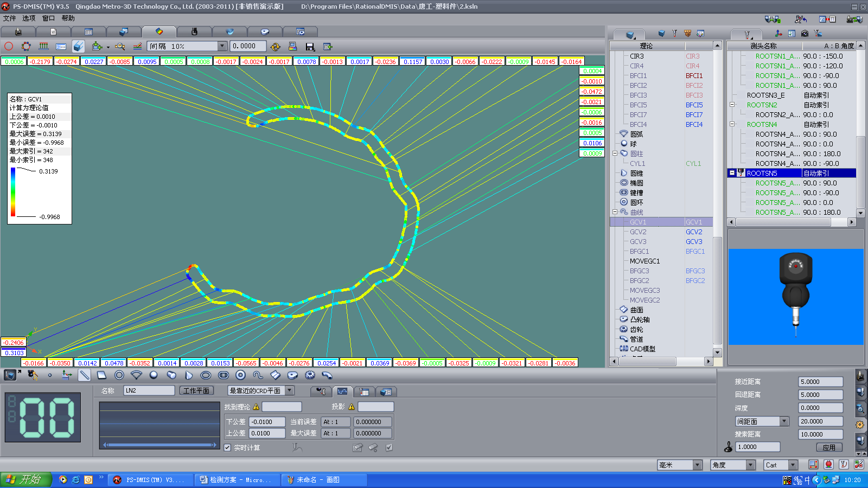This screenshot has width=868, height=488.
Task: Select the cylinder feature tool
Action: [x=171, y=375]
